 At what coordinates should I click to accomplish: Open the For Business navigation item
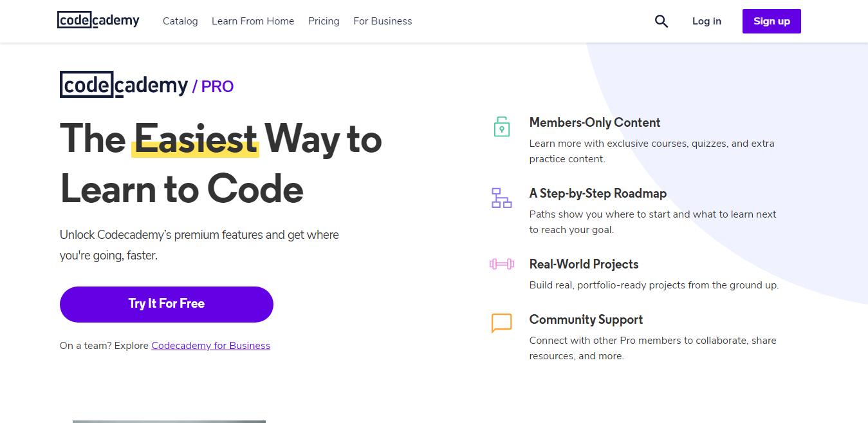click(382, 21)
